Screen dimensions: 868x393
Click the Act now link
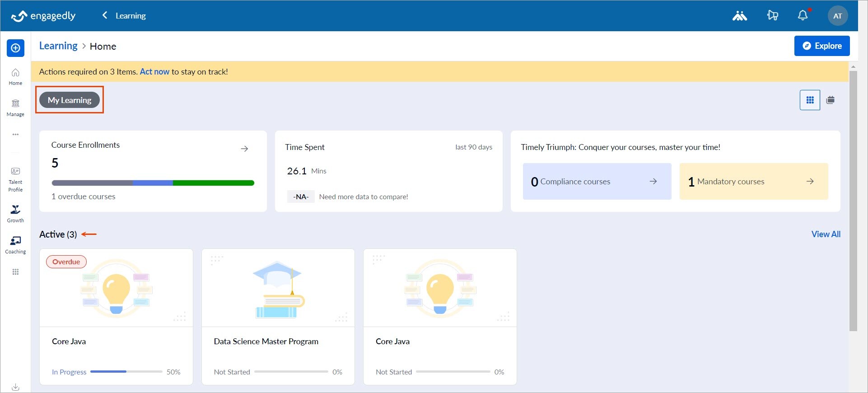point(154,72)
